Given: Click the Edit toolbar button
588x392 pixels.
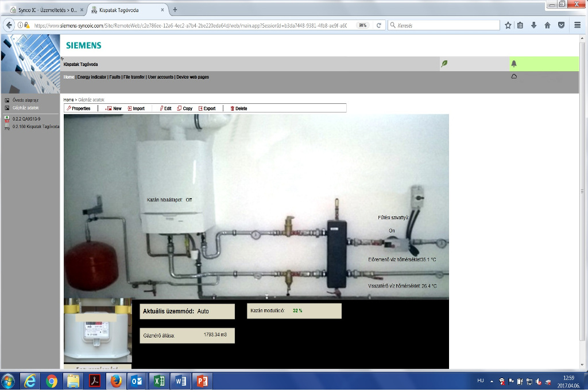Looking at the screenshot, I should pyautogui.click(x=166, y=108).
